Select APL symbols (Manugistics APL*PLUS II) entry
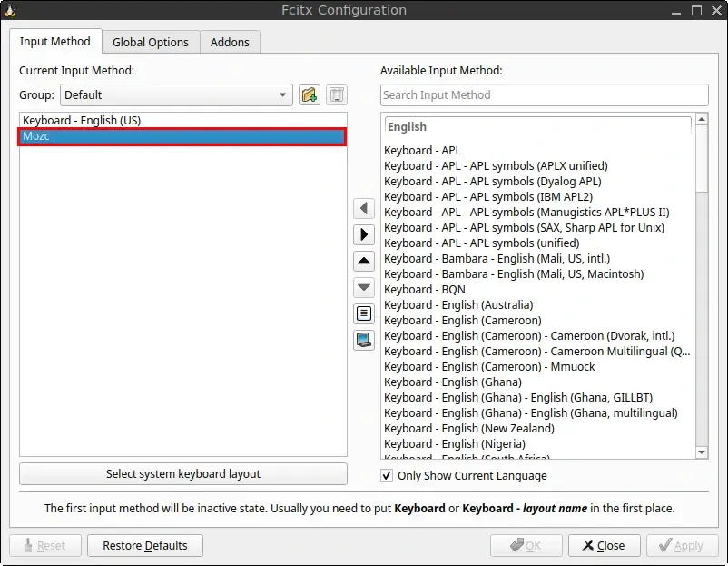Viewport: 728px width, 566px height. (537, 213)
